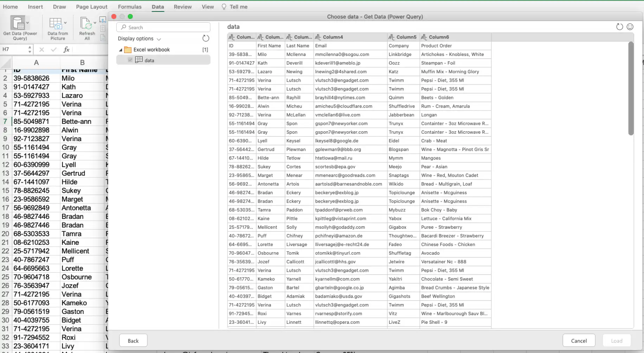Click Name Box stepper arrows
Image resolution: width=644 pixels, height=353 pixels.
tap(30, 49)
